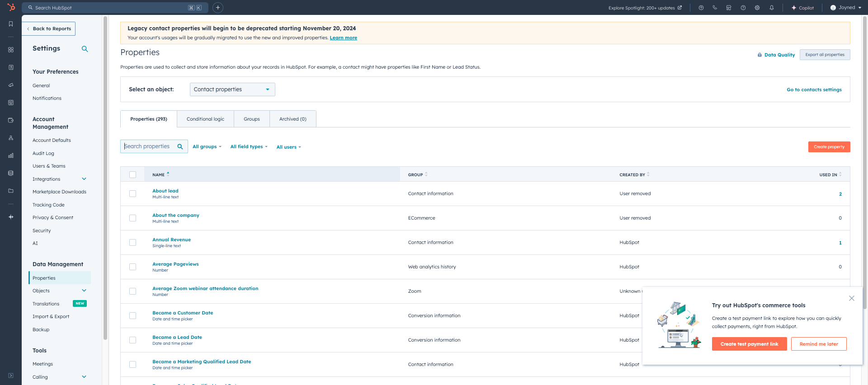The image size is (868, 385).
Task: Open the calling phone icon in top bar
Action: tap(715, 8)
